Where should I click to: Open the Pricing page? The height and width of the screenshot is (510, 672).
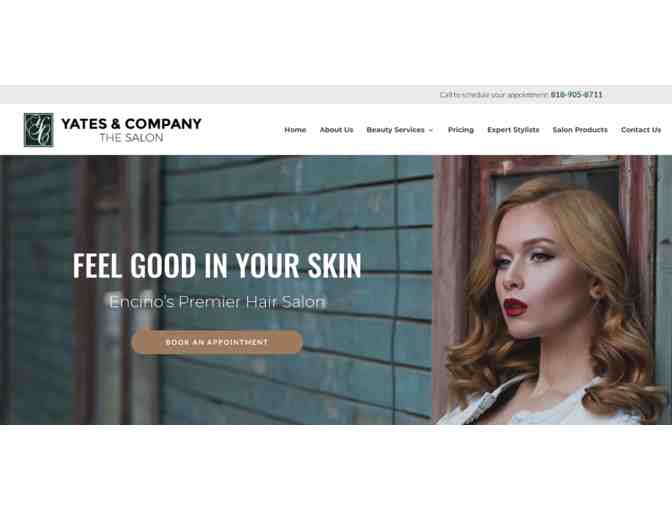coord(461,130)
